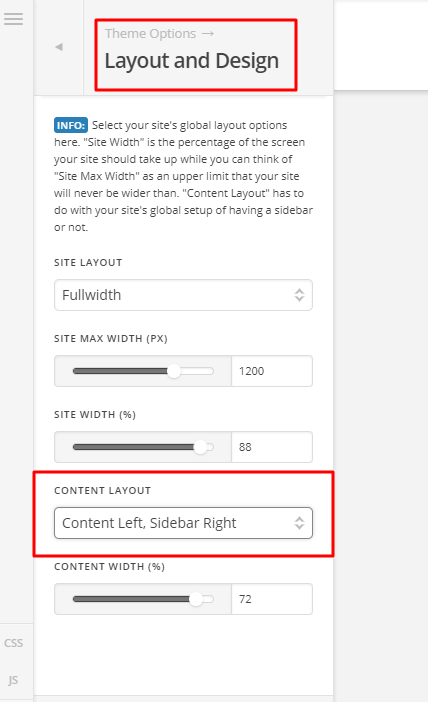Click the Site Layout dropdown arrows

(299, 295)
